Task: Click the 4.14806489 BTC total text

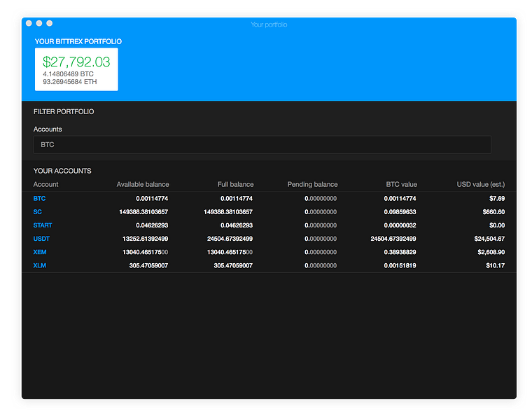Action: tap(68, 73)
